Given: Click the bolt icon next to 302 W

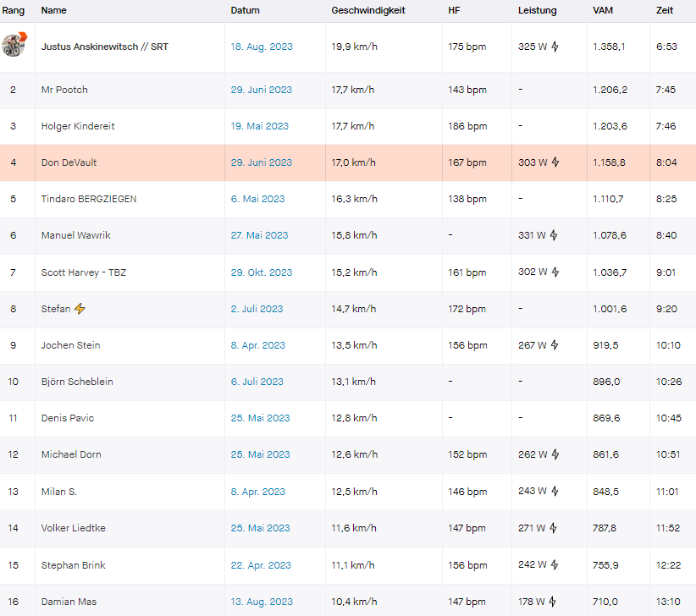Looking at the screenshot, I should [x=555, y=272].
